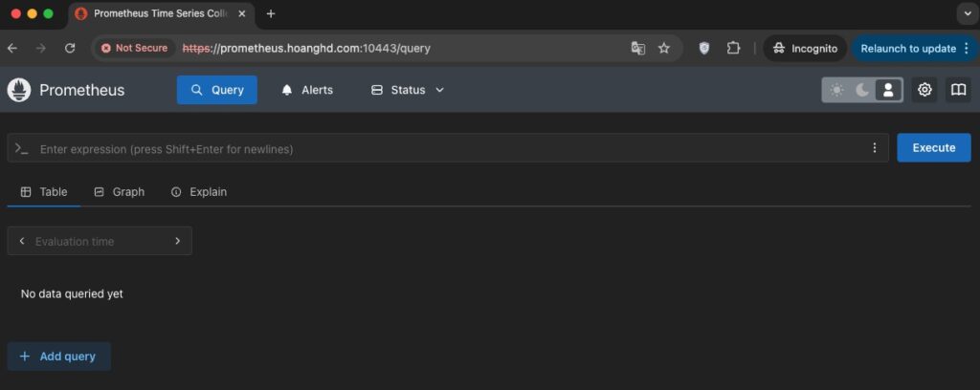Open the Chrome three-dot menu
This screenshot has height=390, width=980.
click(x=967, y=48)
